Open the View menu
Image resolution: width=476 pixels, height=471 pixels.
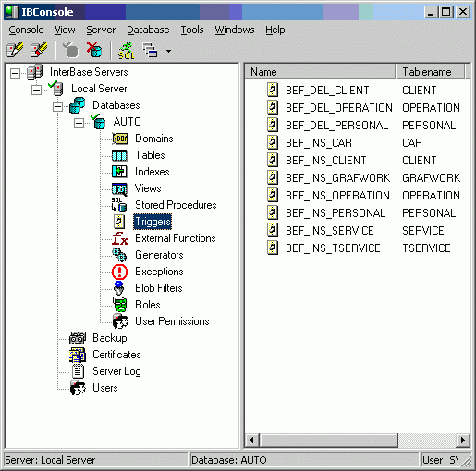65,30
